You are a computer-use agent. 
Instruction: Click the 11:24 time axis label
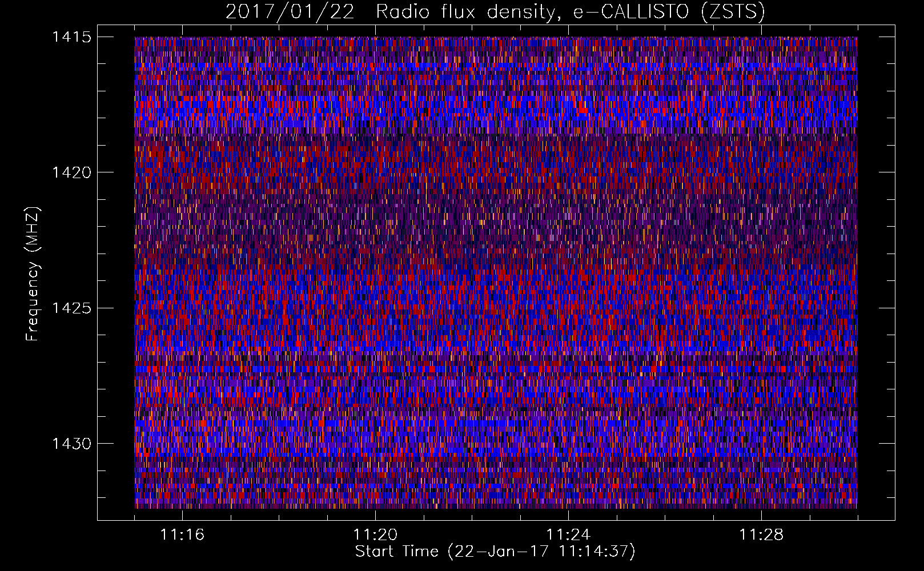point(568,535)
